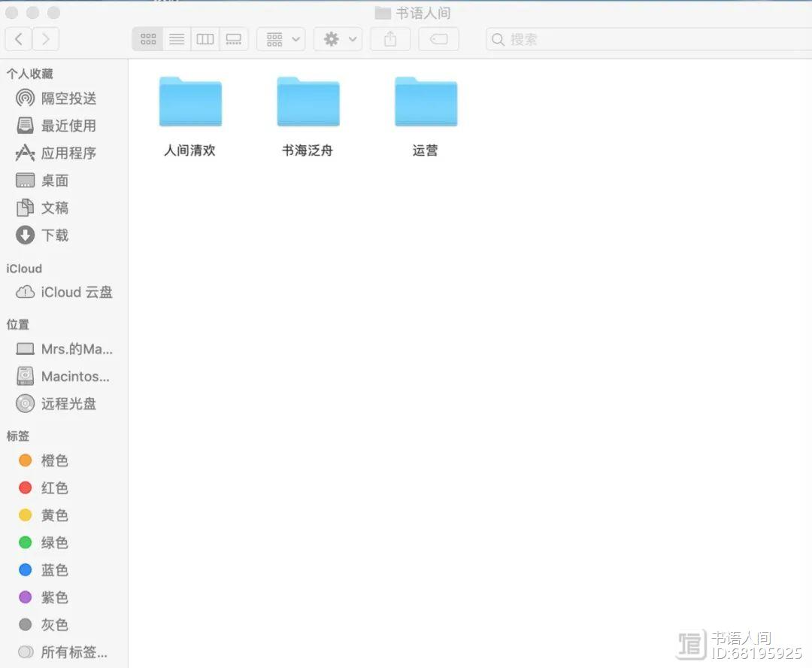The image size is (812, 668).
Task: Click the Share toolbar button
Action: pos(389,39)
